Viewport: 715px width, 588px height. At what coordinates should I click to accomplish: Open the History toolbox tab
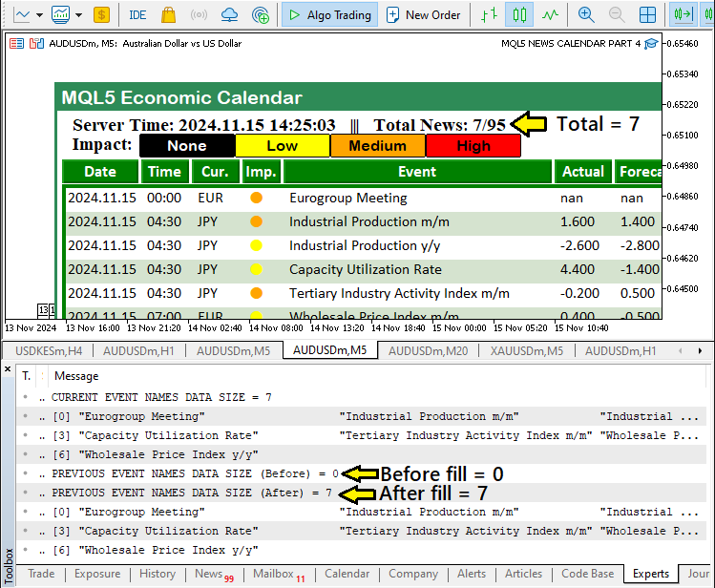158,574
